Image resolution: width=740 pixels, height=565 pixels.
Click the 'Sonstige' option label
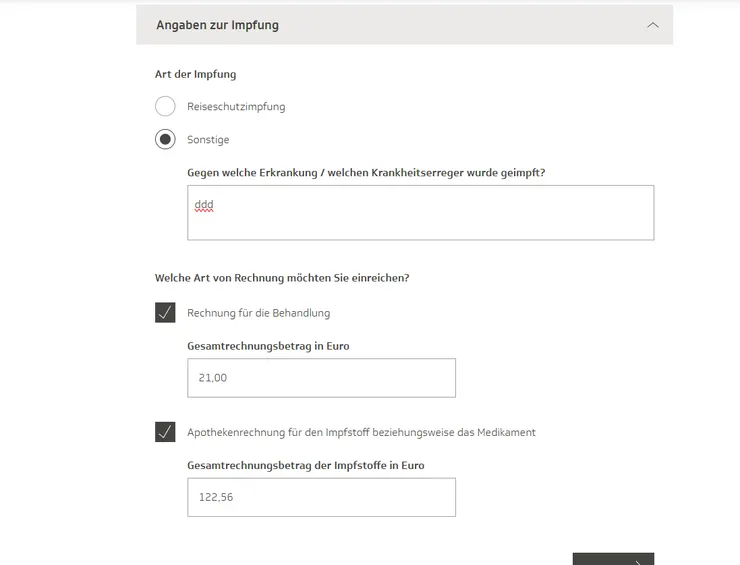pyautogui.click(x=208, y=140)
